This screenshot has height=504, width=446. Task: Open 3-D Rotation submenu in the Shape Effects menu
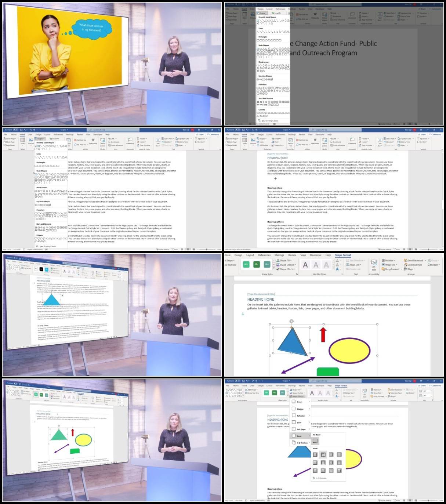(x=301, y=443)
